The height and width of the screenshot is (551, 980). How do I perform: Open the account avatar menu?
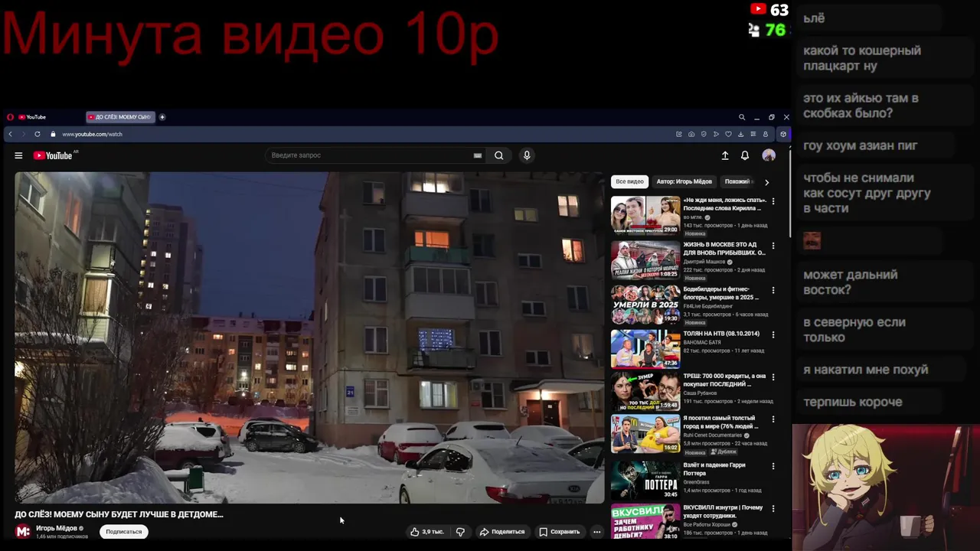point(769,155)
